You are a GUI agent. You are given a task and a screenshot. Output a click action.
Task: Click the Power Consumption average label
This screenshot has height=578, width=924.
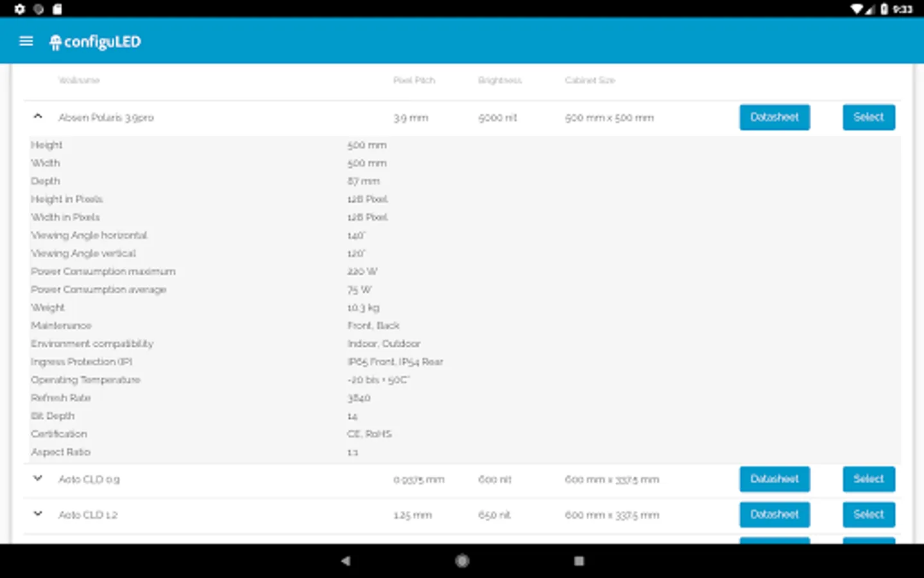pyautogui.click(x=98, y=290)
